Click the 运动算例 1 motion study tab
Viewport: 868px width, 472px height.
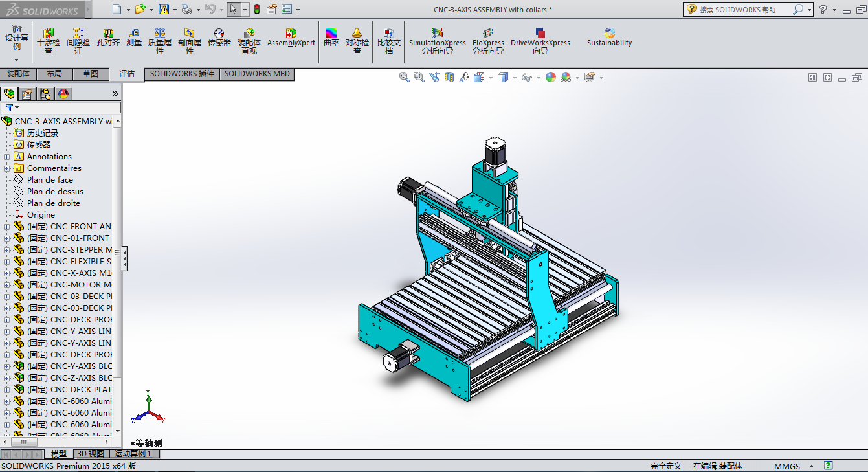[133, 454]
